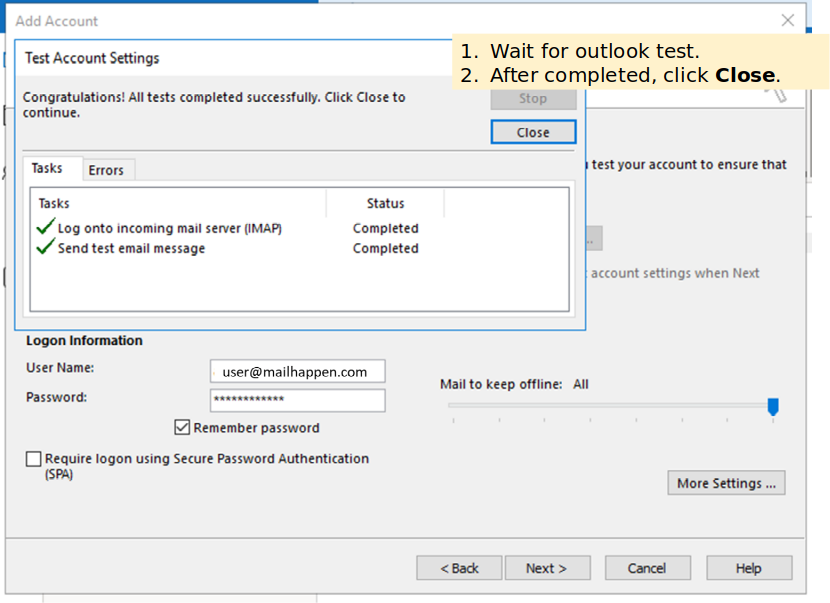The height and width of the screenshot is (603, 830).
Task: Click the Mail to keep offline slider handle
Action: point(773,407)
